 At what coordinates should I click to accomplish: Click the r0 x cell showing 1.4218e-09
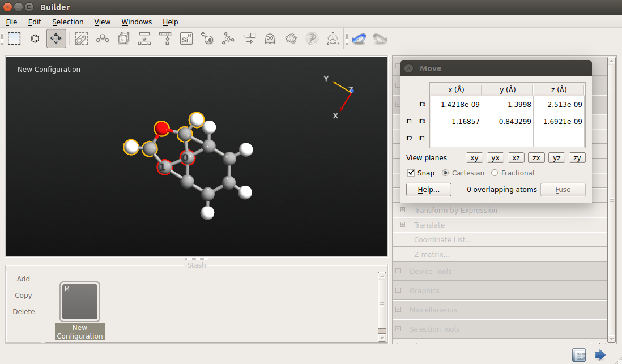click(x=456, y=105)
